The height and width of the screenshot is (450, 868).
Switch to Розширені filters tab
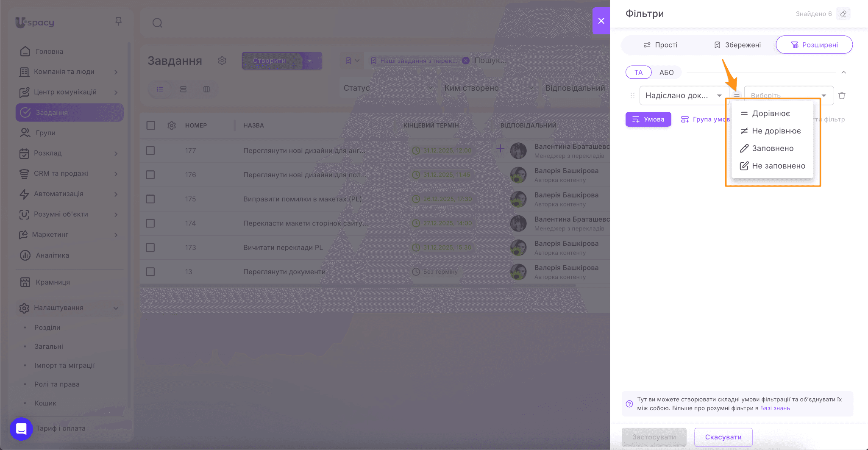click(x=814, y=45)
